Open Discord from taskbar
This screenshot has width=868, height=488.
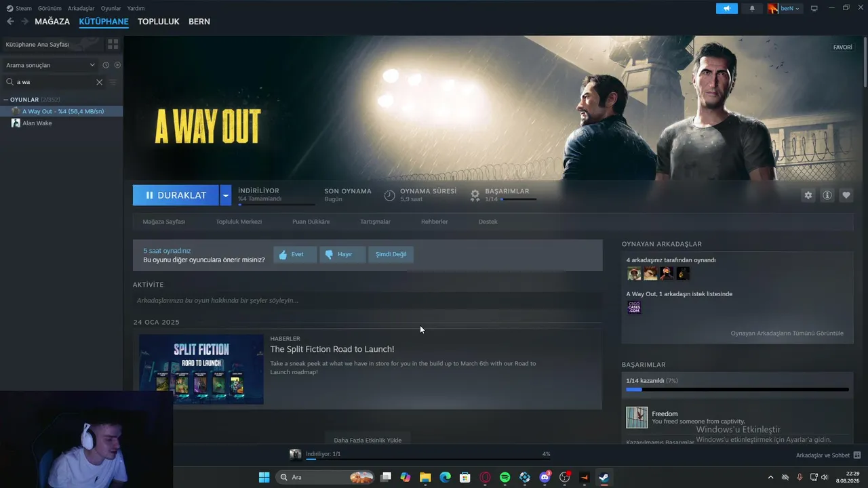(x=545, y=477)
